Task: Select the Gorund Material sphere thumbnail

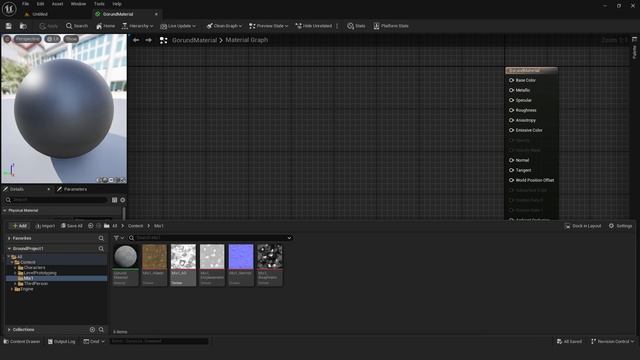Action: [x=125, y=257]
